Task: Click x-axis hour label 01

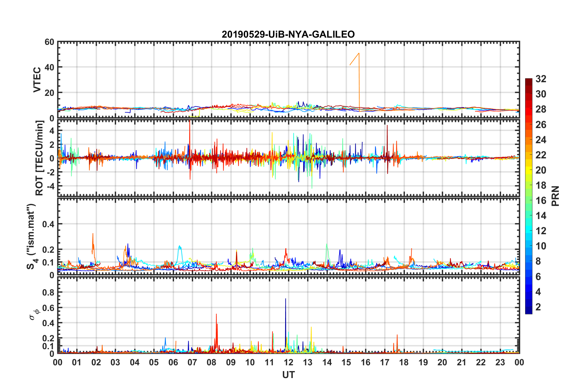Action: point(77,362)
